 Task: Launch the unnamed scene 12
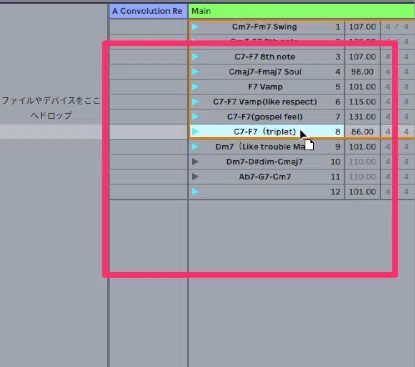(x=195, y=192)
